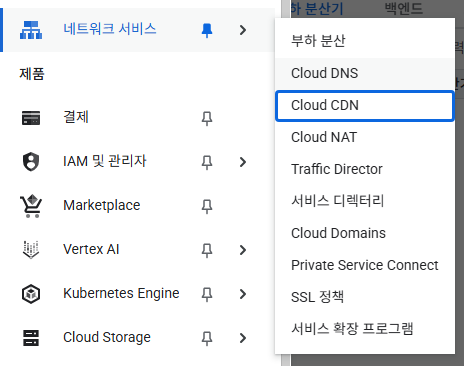Open Private Service Connect entry
The height and width of the screenshot is (366, 464).
point(365,265)
